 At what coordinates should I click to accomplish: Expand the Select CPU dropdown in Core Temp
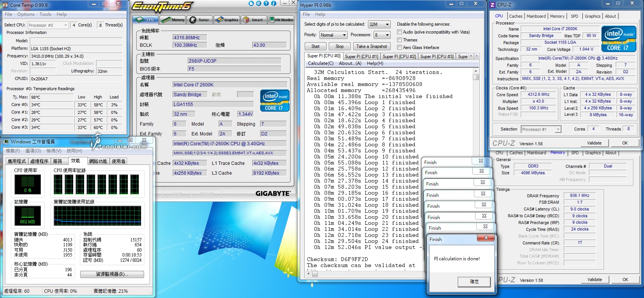tap(48, 25)
